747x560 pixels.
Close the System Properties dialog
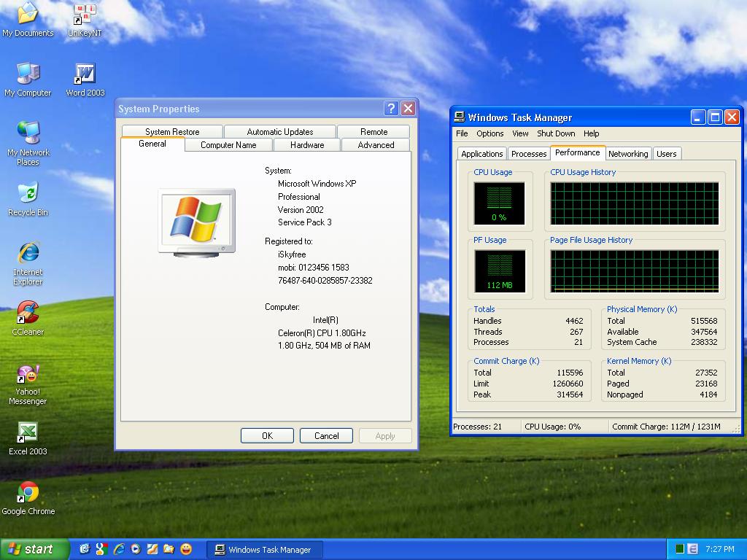coord(409,109)
